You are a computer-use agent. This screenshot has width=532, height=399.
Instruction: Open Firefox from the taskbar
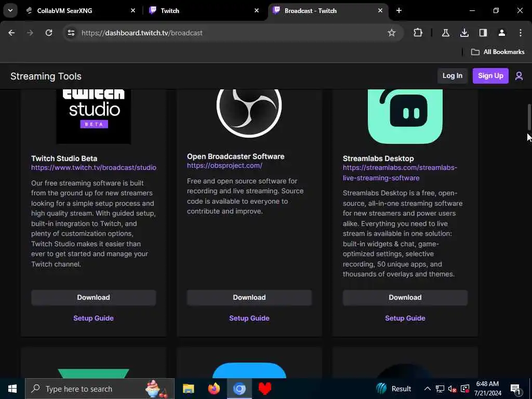coord(214,389)
